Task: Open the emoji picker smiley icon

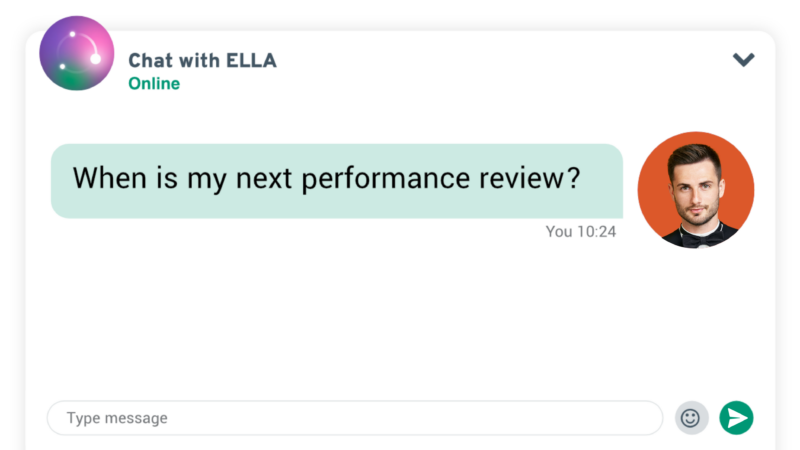Action: pyautogui.click(x=691, y=418)
